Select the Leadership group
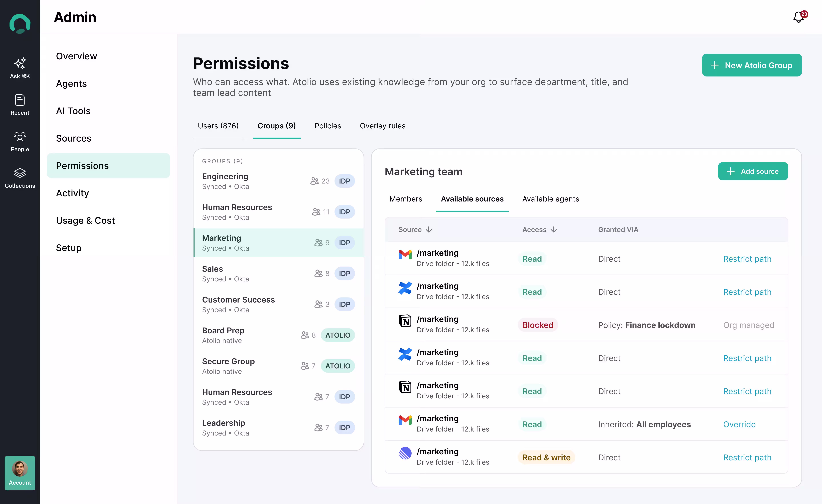Viewport: 822px width, 504px height. point(278,428)
